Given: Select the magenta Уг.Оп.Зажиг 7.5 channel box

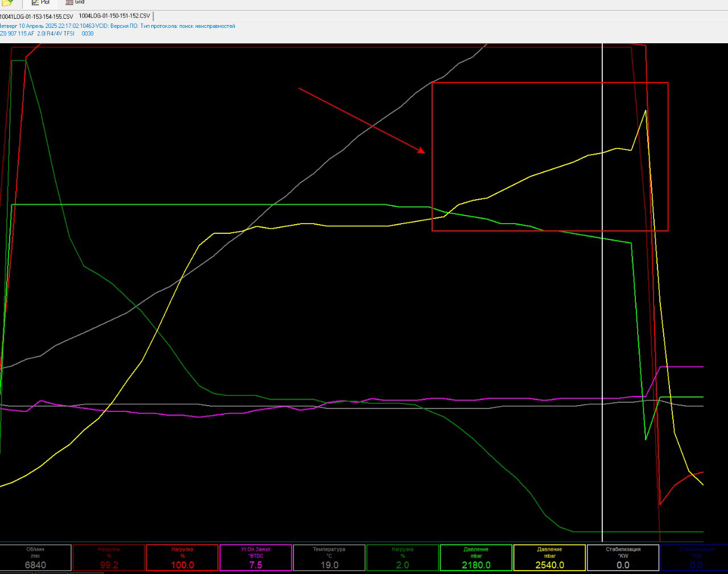Looking at the screenshot, I should click(256, 558).
